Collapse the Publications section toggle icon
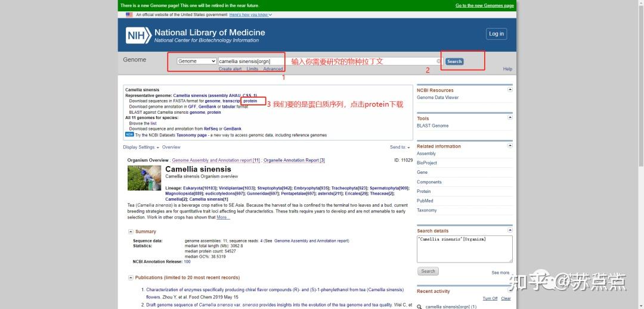The height and width of the screenshot is (309, 644). [131, 277]
